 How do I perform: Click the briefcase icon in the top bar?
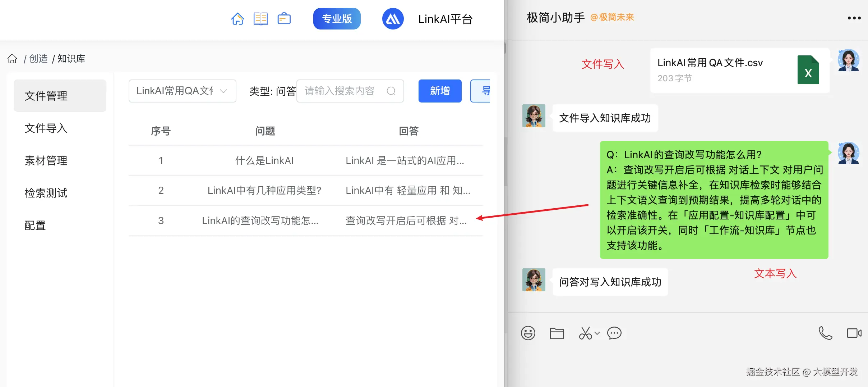(284, 19)
